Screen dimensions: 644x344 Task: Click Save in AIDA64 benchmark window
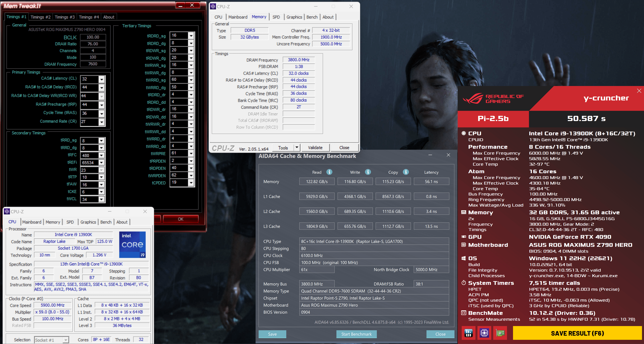point(272,334)
